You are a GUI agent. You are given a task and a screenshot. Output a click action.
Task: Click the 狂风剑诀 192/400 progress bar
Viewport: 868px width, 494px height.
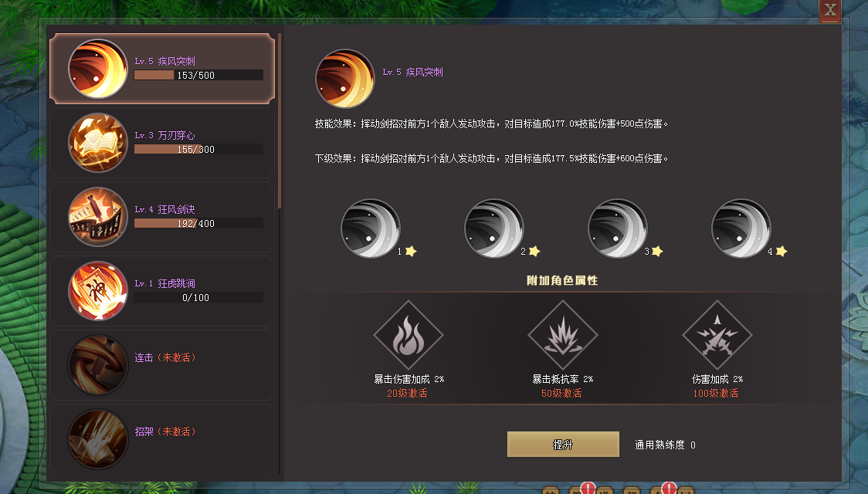198,224
